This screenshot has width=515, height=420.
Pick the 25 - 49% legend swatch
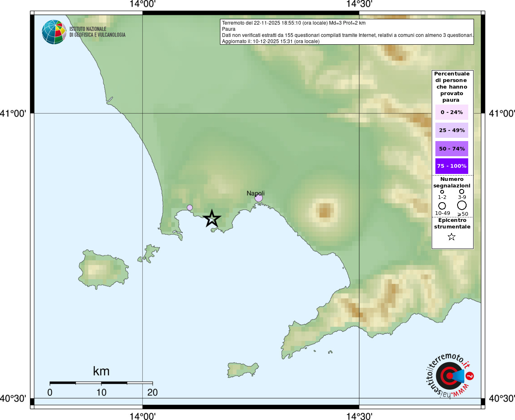point(451,130)
